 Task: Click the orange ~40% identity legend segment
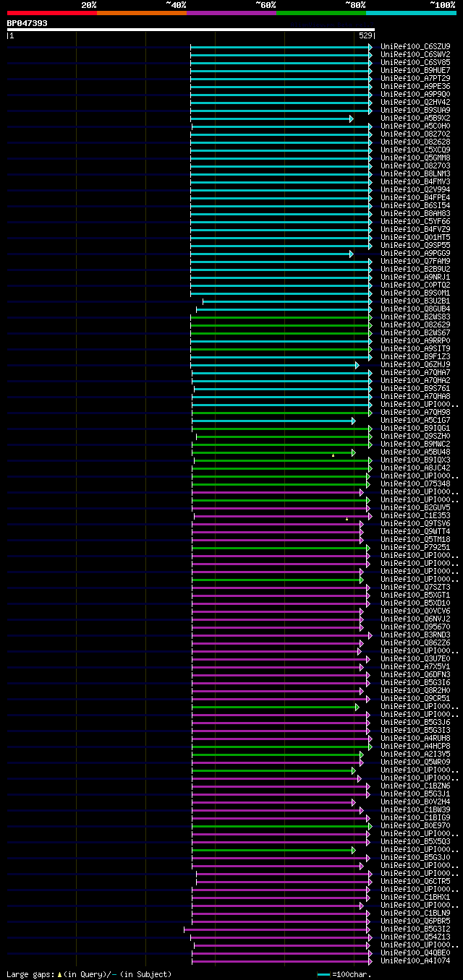(x=142, y=13)
